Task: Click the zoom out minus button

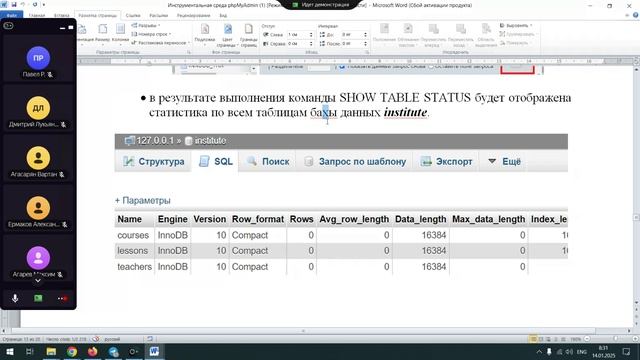Action: tap(587, 339)
